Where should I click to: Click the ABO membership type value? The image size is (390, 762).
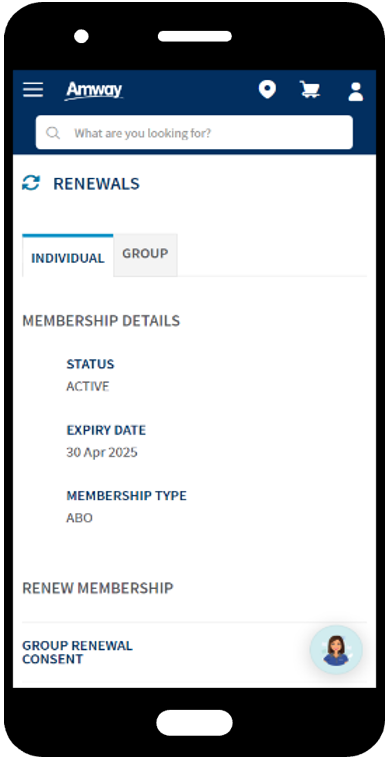click(x=79, y=518)
